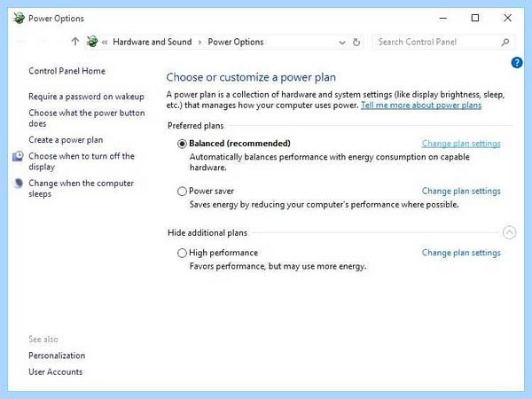Open Create a power plan

click(x=66, y=140)
